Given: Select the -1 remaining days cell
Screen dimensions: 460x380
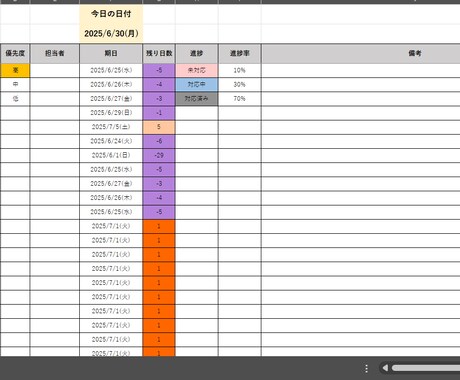Looking at the screenshot, I should point(159,113).
